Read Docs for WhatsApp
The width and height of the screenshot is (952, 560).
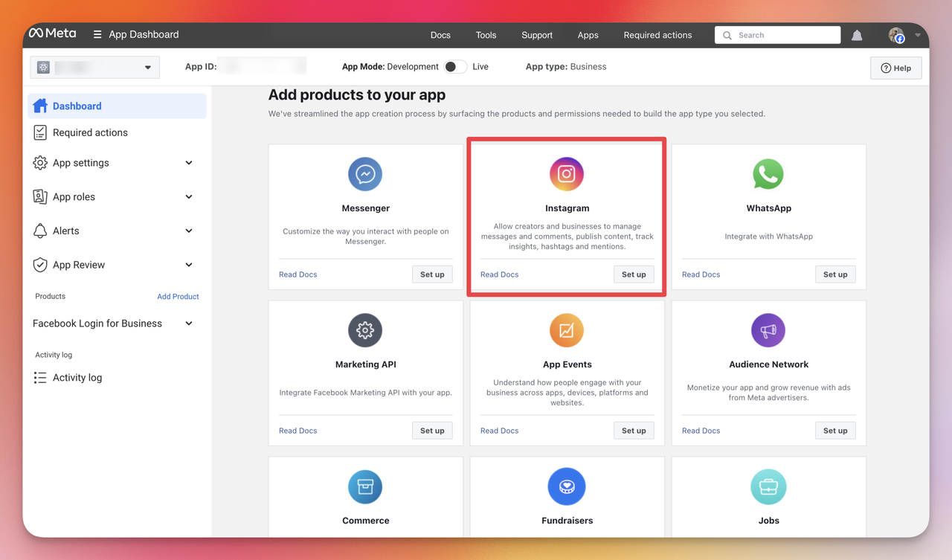[701, 274]
